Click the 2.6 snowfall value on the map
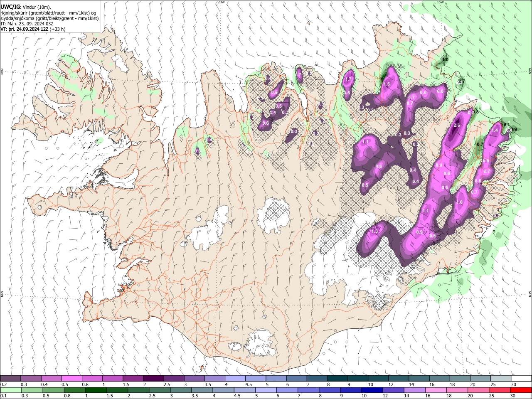532x399 pixels. tap(457, 126)
